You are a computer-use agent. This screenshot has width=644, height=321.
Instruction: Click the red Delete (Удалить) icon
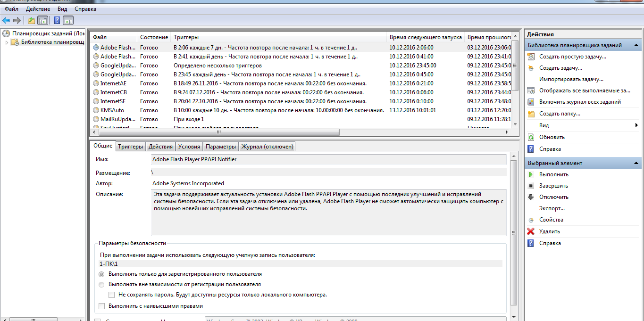coord(531,231)
